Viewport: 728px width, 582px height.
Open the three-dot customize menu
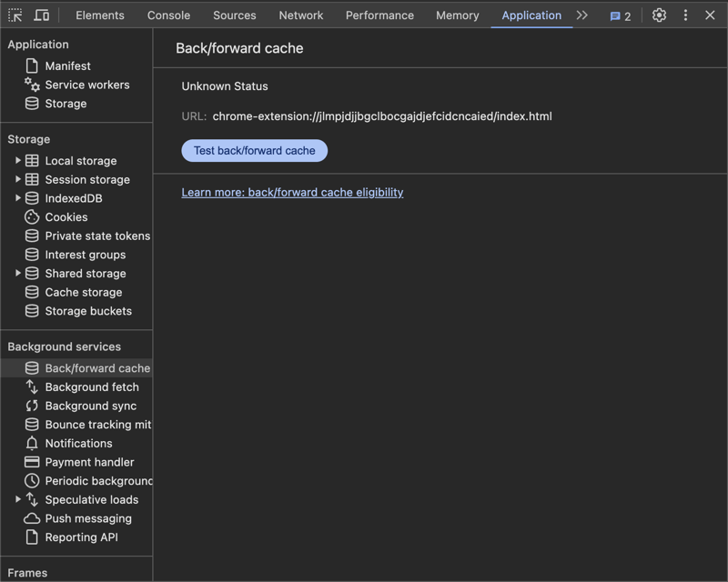(x=685, y=15)
